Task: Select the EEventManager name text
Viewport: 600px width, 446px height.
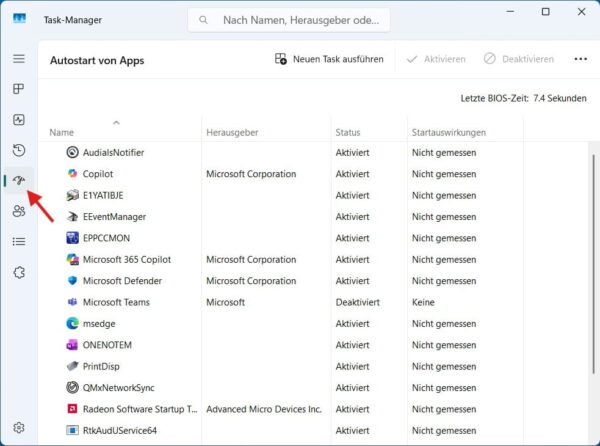Action: point(114,217)
